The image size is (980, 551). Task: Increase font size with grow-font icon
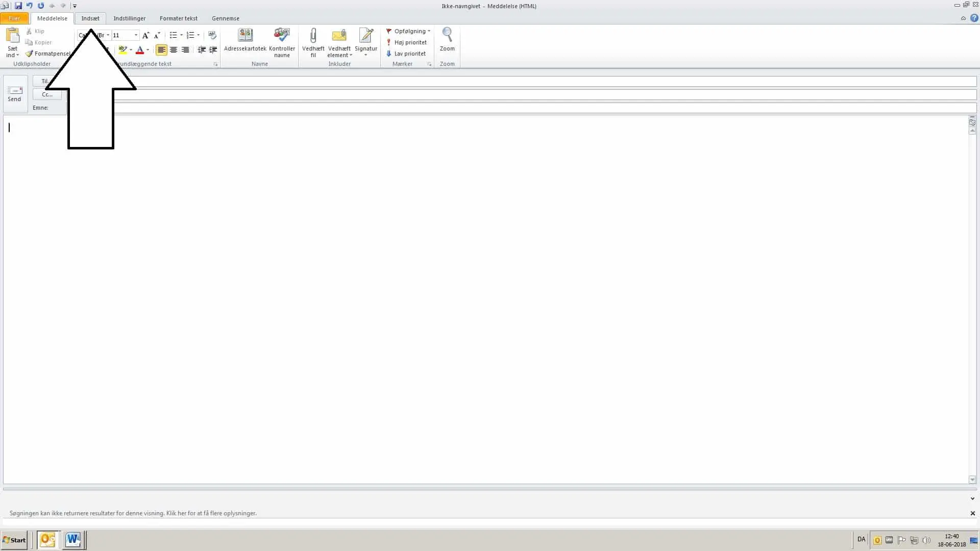pos(145,35)
